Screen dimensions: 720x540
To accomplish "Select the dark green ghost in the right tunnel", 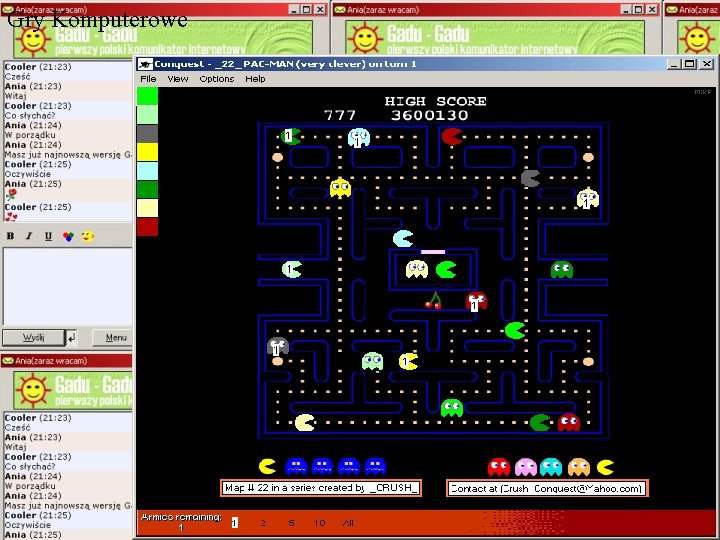I will click(x=562, y=269).
